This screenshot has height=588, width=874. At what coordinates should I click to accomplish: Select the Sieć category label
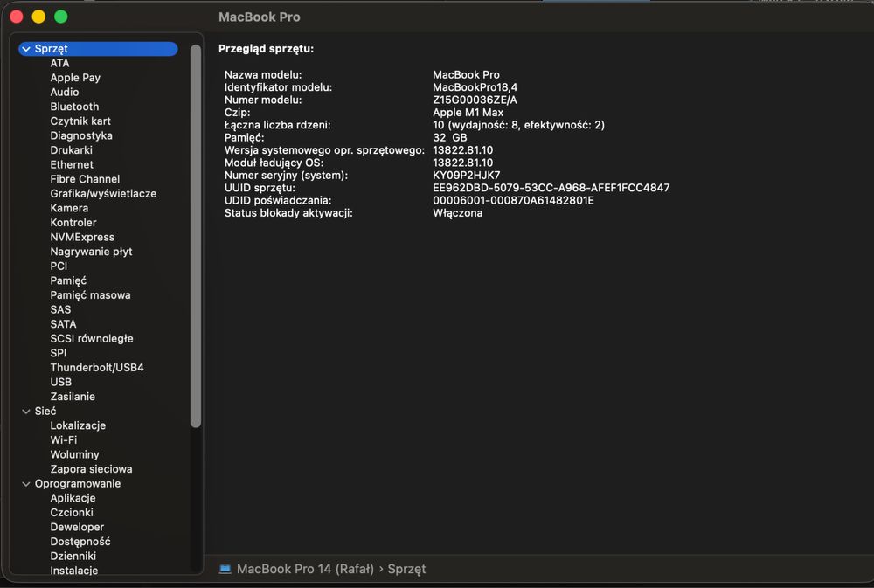(45, 411)
